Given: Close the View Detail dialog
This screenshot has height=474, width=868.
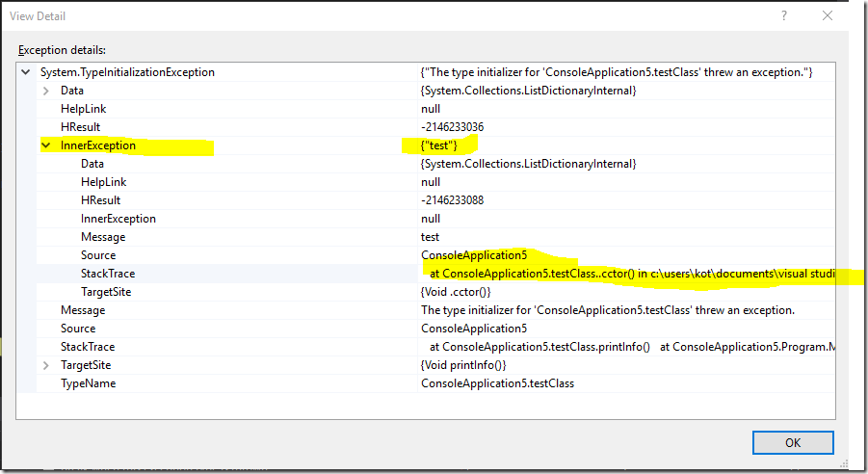Looking at the screenshot, I should [x=827, y=15].
